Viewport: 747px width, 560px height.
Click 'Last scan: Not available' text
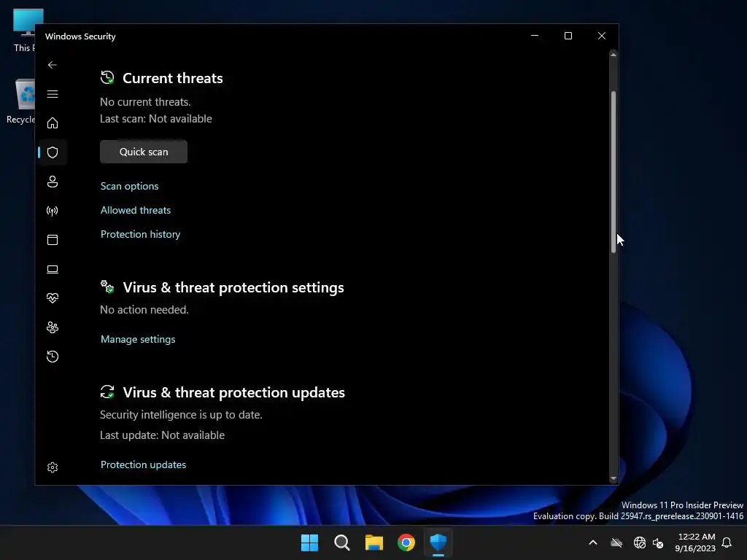156,119
